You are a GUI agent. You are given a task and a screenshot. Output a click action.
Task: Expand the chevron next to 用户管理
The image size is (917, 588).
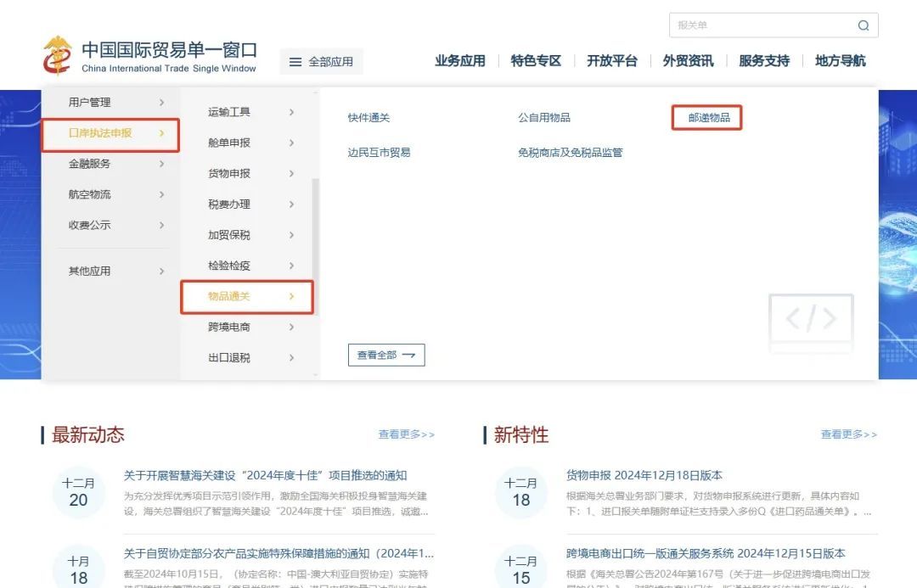pos(161,103)
